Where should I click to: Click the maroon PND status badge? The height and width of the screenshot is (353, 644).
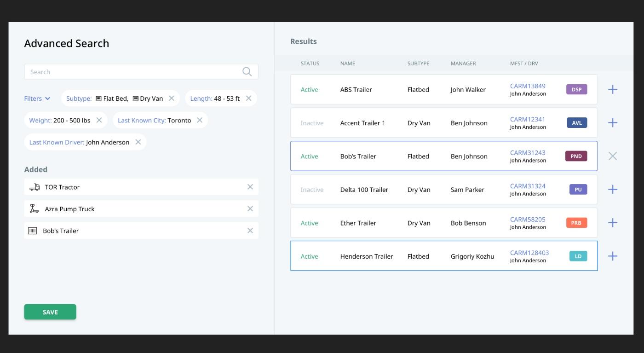pyautogui.click(x=576, y=156)
